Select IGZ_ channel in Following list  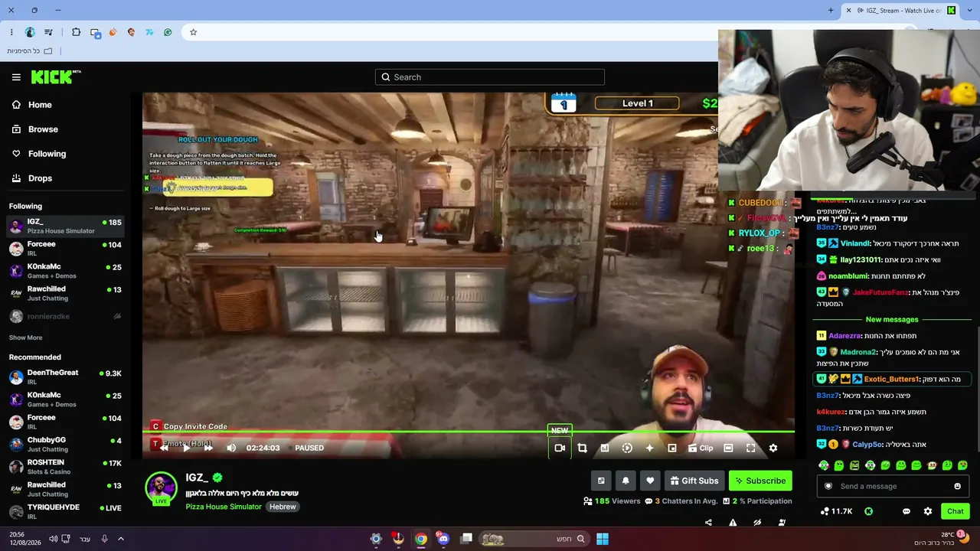[66, 226]
